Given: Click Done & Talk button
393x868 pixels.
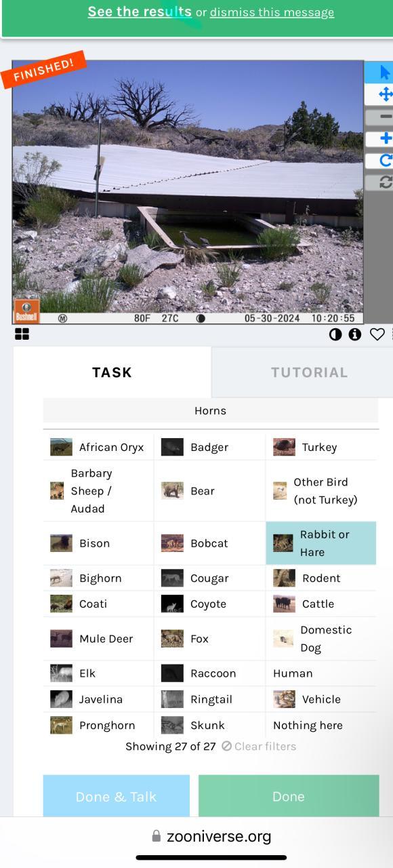Looking at the screenshot, I should coord(117,796).
